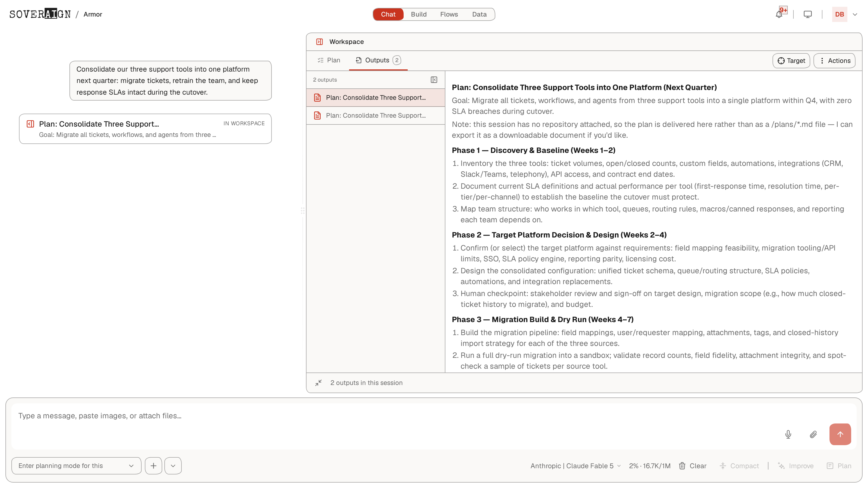
Task: Expand the user account chevron
Action: [855, 14]
